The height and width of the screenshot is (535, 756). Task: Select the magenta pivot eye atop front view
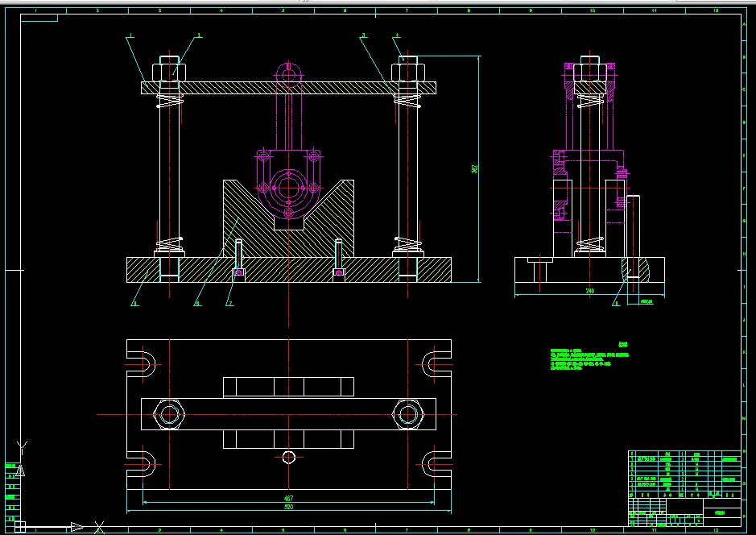pyautogui.click(x=288, y=75)
